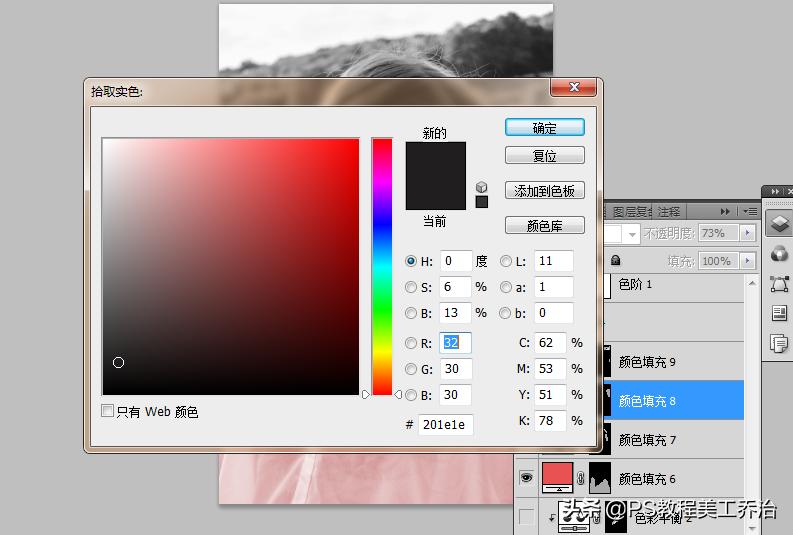Click the C cyan field showing 62
Viewport: 793px width, 535px height.
click(x=550, y=343)
